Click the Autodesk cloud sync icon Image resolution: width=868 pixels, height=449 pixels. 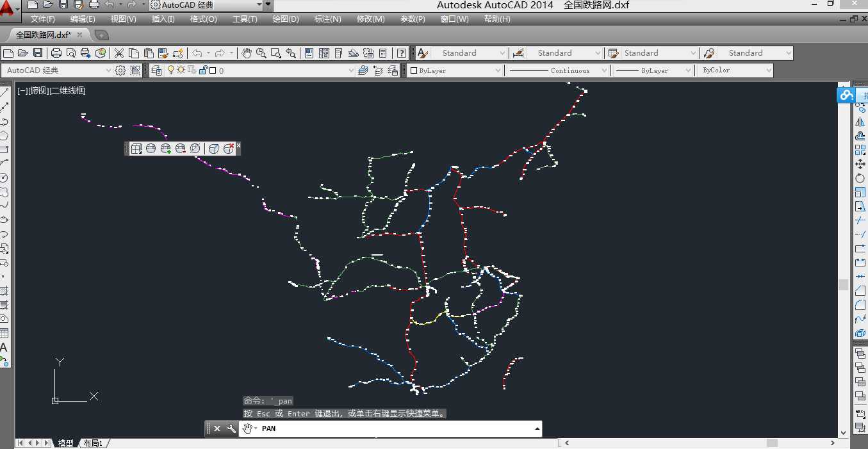(846, 95)
